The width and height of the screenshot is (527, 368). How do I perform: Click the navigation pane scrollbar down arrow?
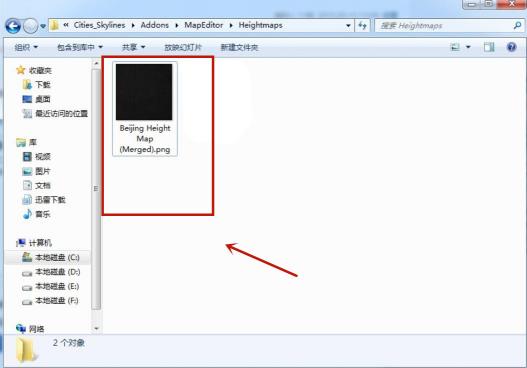tap(96, 328)
